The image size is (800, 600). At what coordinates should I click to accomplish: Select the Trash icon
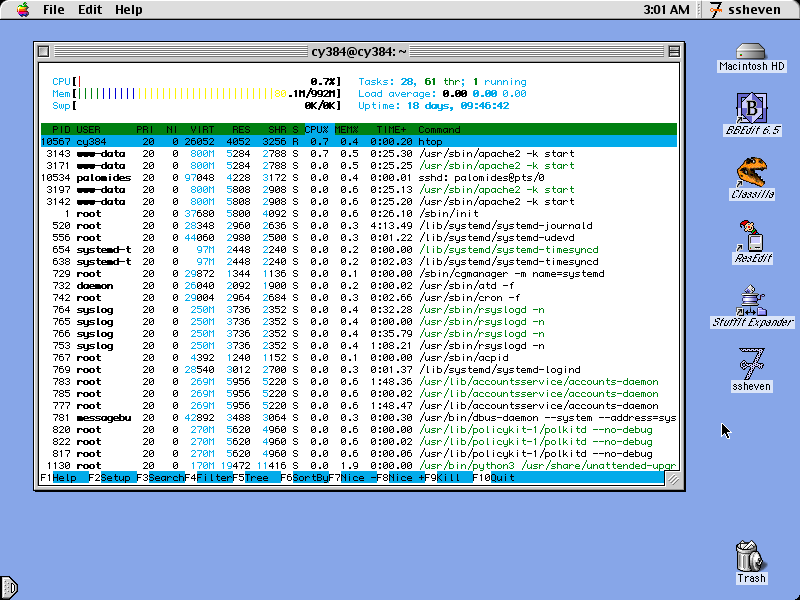pyautogui.click(x=750, y=556)
